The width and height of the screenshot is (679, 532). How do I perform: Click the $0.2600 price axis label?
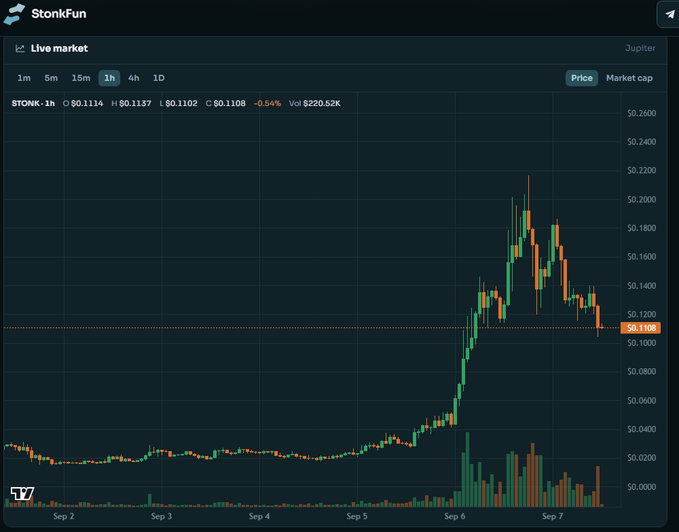point(642,113)
